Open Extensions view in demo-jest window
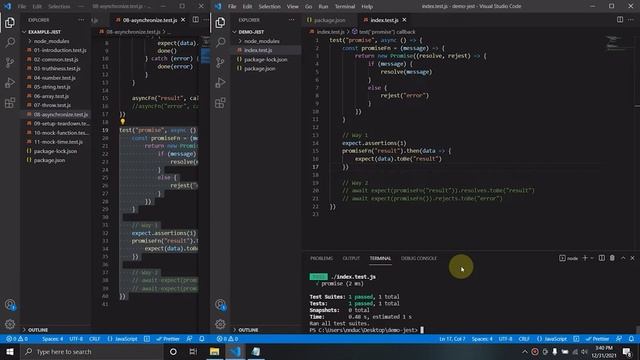 click(220, 102)
